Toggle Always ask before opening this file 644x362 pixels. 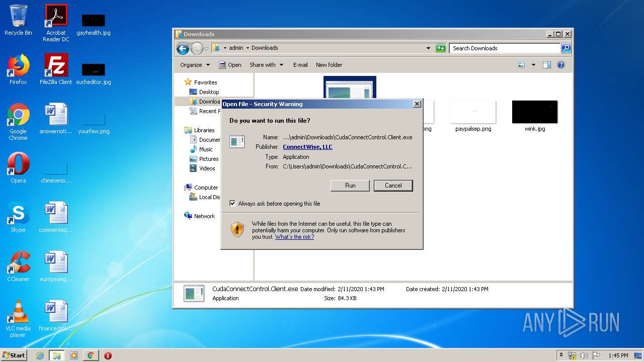[232, 204]
